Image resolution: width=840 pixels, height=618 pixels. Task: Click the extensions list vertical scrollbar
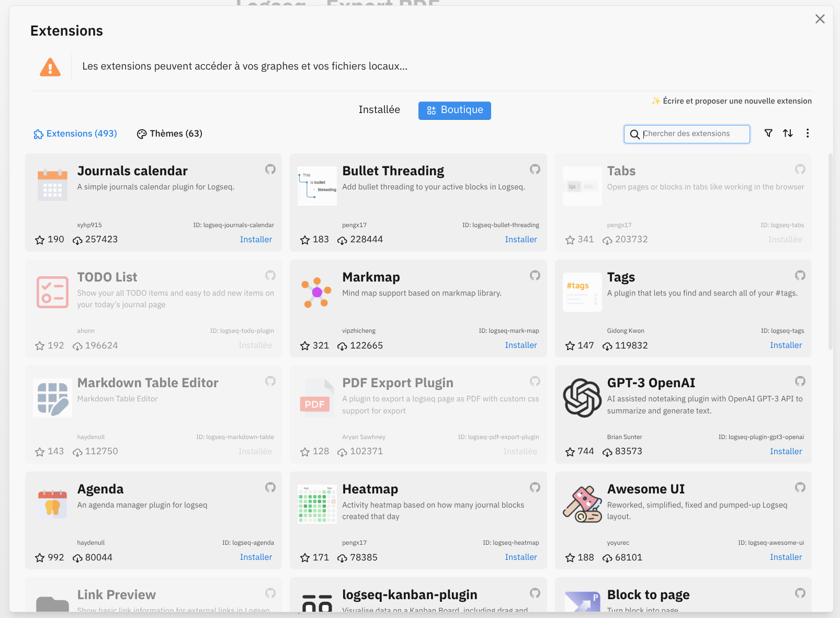pyautogui.click(x=831, y=252)
